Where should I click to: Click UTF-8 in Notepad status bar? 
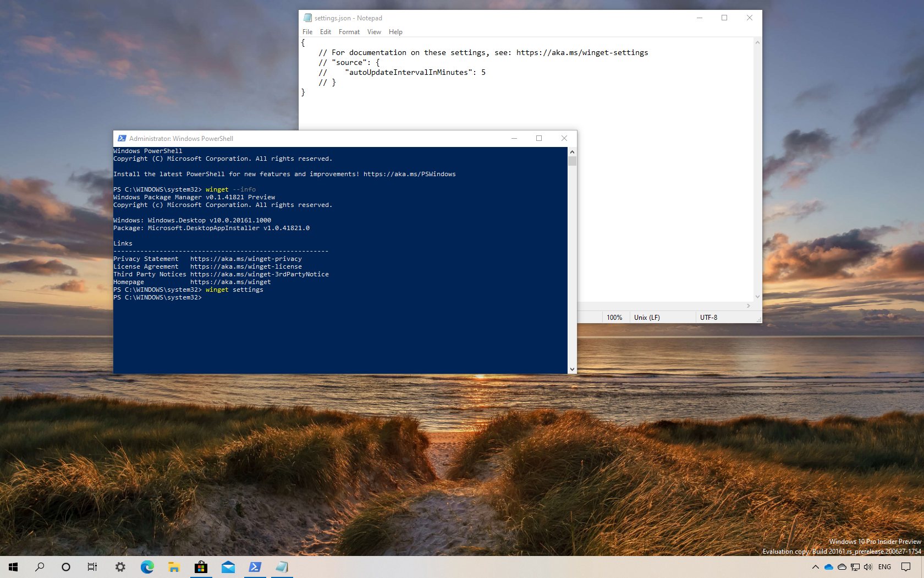(708, 318)
